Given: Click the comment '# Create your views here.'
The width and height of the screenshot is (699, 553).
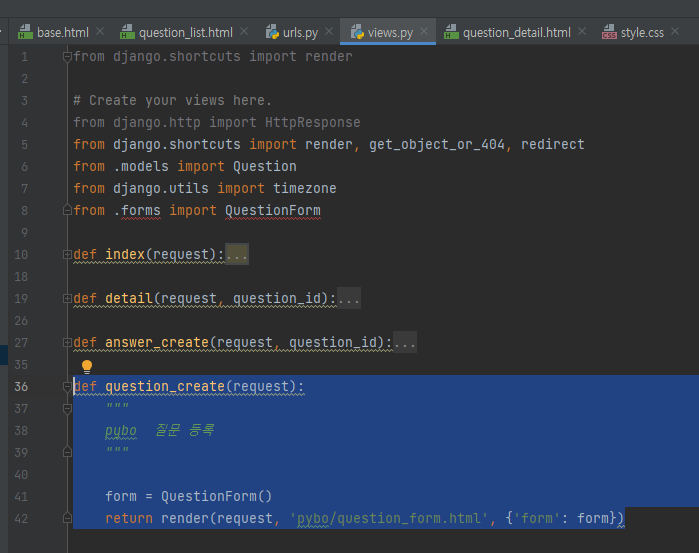Looking at the screenshot, I should 173,101.
